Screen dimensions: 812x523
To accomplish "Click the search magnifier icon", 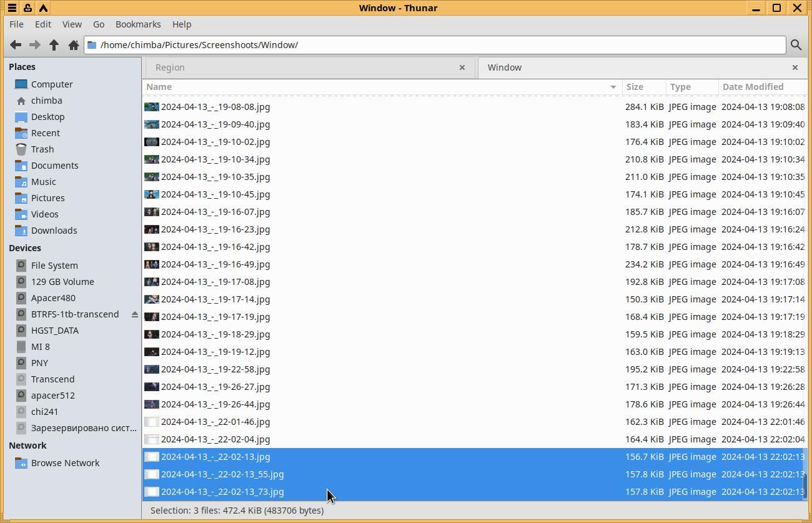I will (796, 45).
